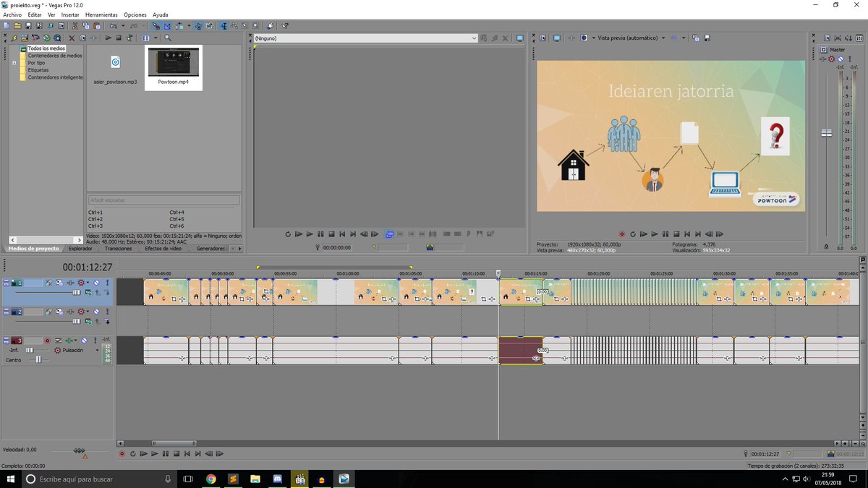This screenshot has width=868, height=488.
Task: Select the Contenedores de medios folder
Action: (55, 56)
